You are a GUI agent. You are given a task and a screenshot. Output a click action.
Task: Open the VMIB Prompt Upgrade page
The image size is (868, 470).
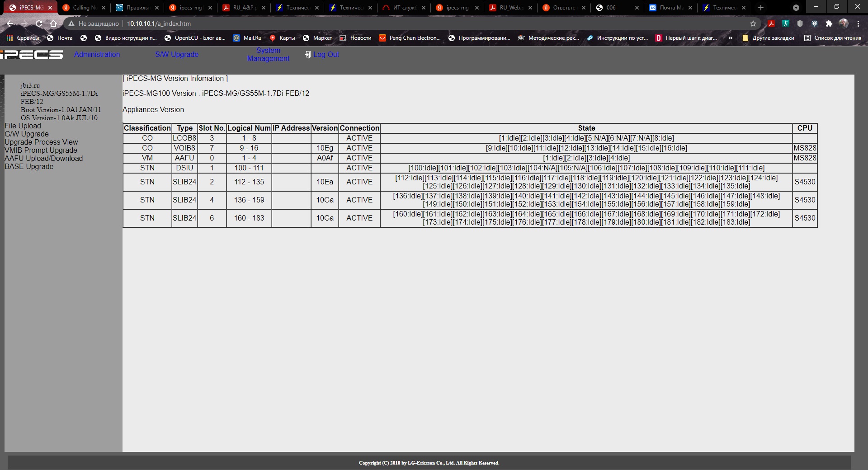tap(41, 150)
